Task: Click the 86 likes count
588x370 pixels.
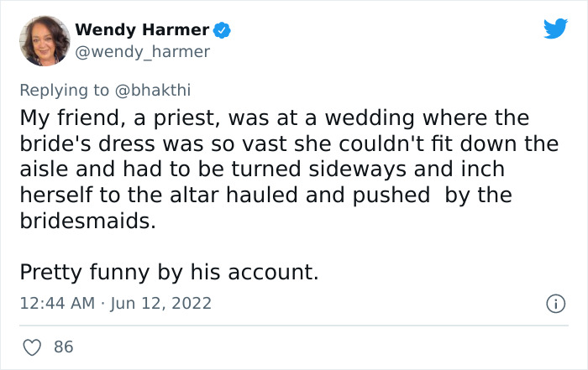Action: point(64,347)
